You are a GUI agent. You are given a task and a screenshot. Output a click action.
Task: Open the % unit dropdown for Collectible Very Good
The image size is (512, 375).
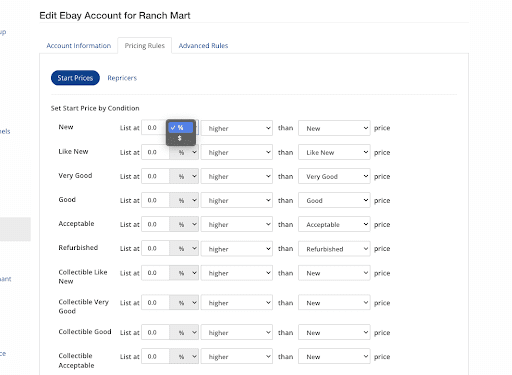184,303
